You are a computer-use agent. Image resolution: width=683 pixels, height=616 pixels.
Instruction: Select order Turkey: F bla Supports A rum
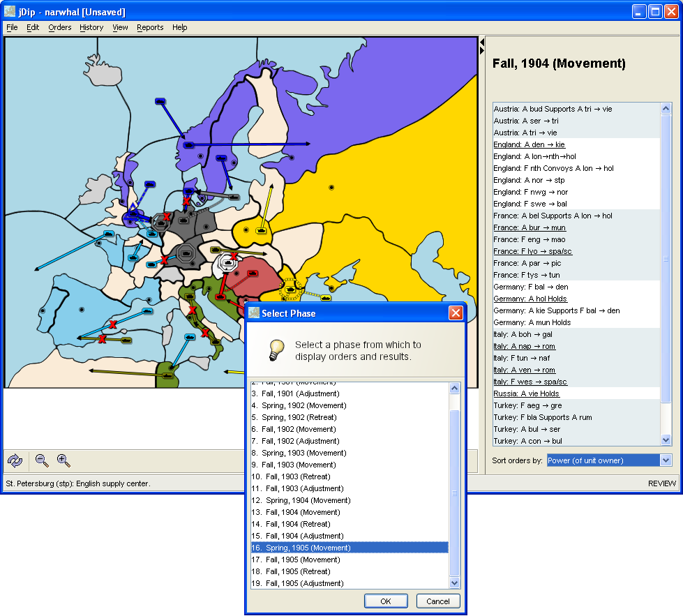(x=577, y=417)
